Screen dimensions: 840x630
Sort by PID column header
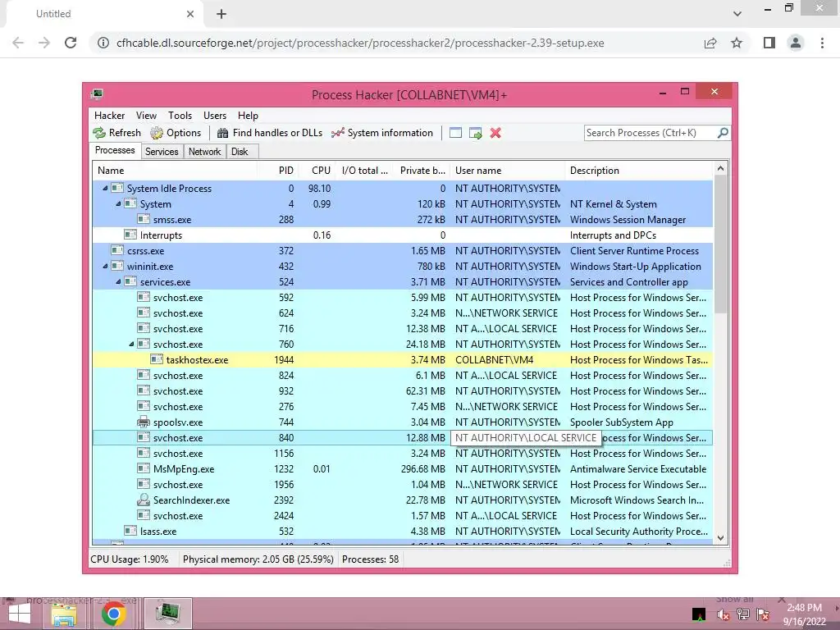(278, 171)
